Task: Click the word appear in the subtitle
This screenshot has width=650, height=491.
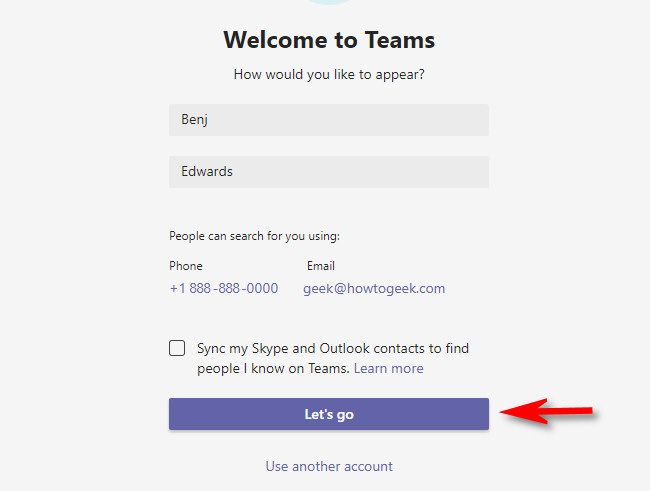Action: 400,74
